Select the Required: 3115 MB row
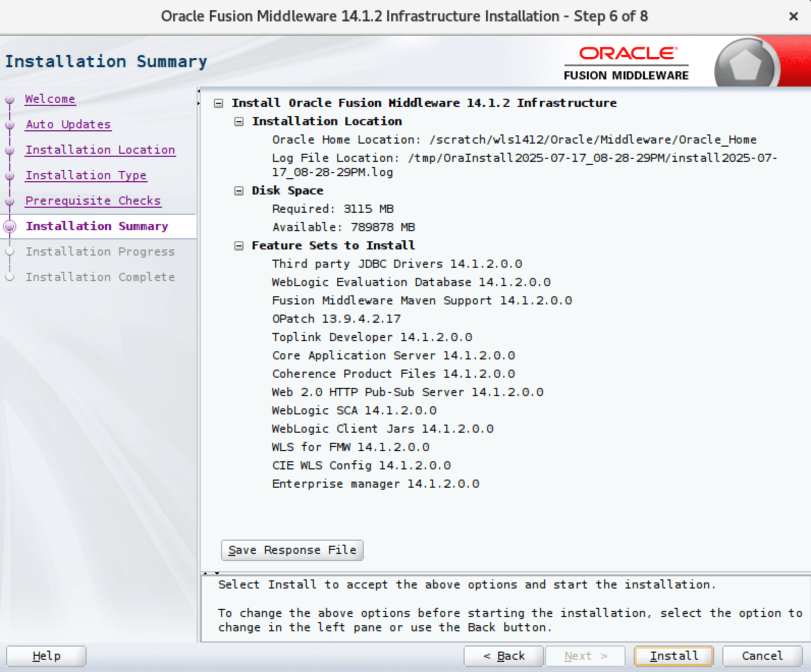The width and height of the screenshot is (811, 672). [333, 209]
